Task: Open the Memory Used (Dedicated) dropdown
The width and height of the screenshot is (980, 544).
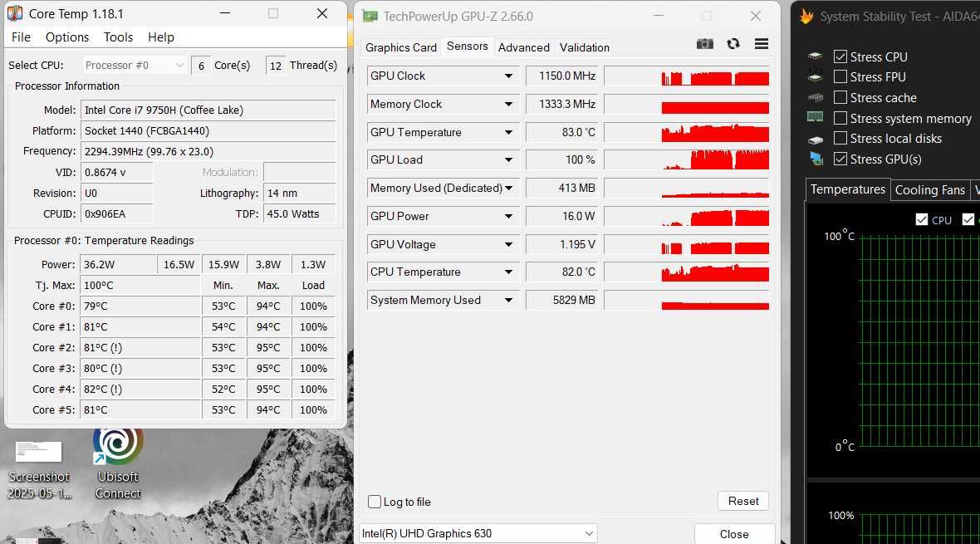Action: coord(508,188)
